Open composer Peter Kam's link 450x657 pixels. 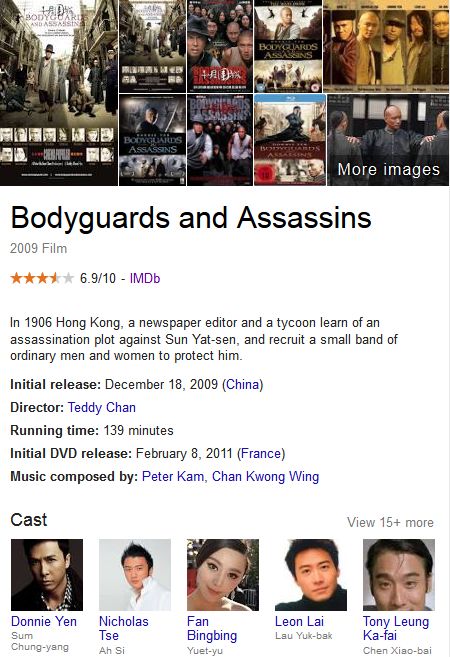(173, 476)
